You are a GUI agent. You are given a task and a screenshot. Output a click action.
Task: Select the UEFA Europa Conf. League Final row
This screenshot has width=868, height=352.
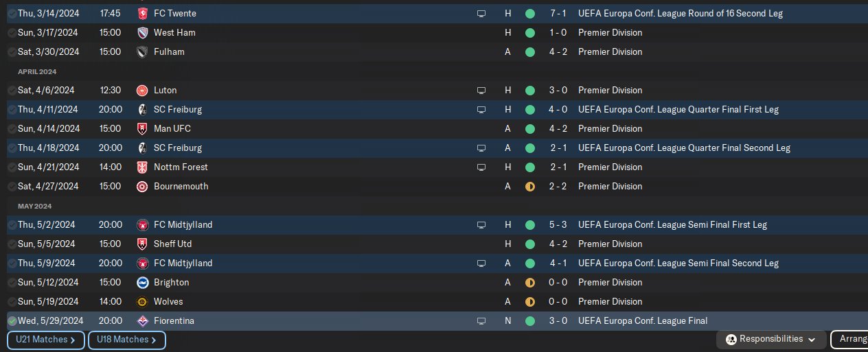click(643, 320)
